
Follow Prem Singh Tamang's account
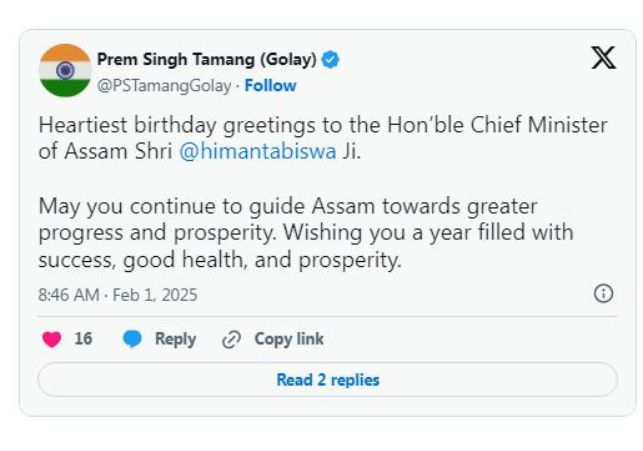270,86
